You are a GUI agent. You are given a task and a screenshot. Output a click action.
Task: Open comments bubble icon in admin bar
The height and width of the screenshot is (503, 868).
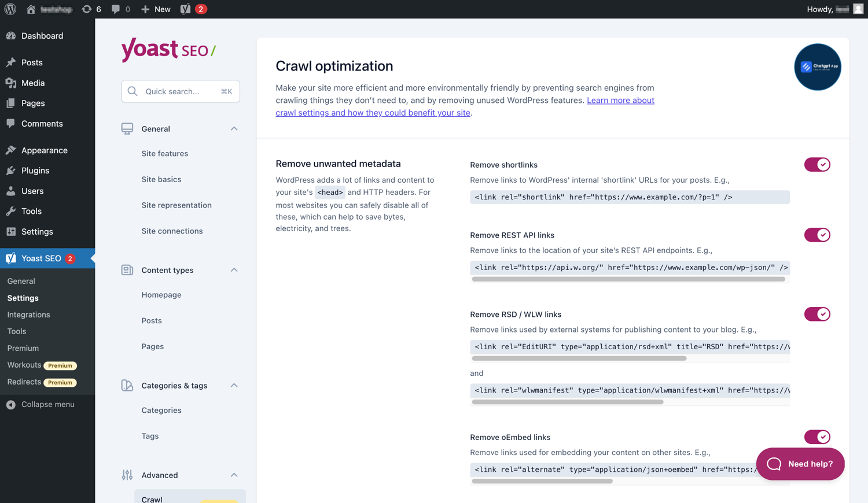116,9
